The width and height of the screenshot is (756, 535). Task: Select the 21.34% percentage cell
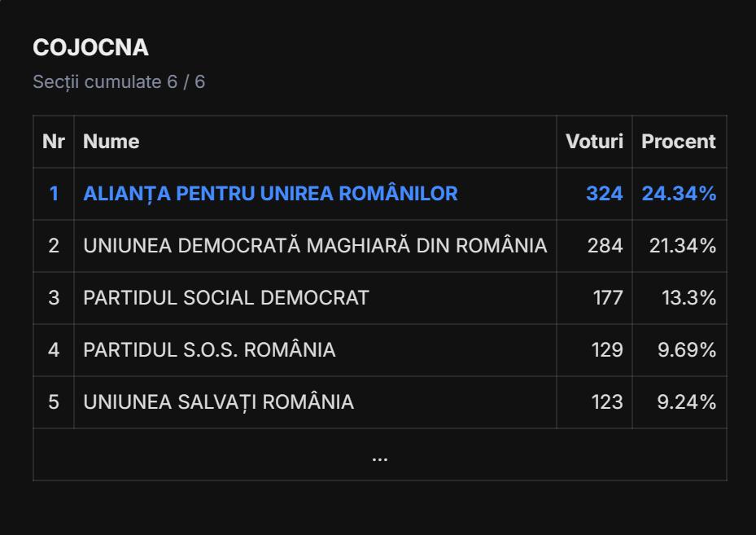pyautogui.click(x=682, y=246)
